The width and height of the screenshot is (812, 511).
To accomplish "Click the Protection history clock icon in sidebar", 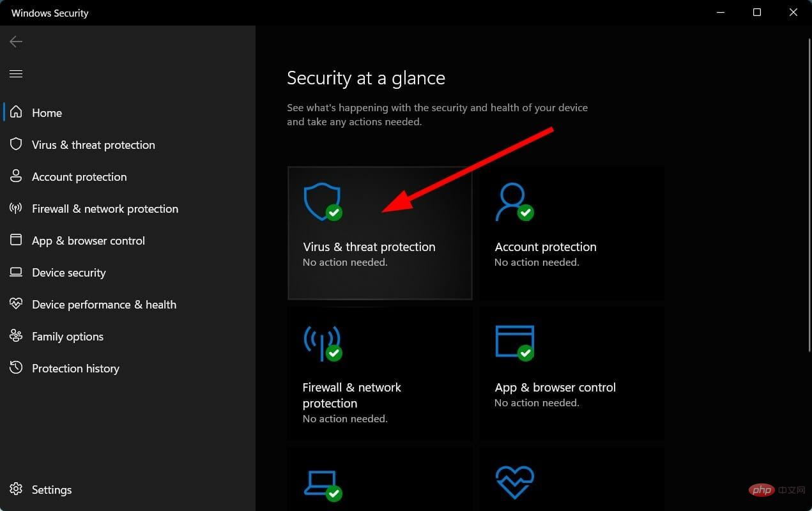I will [16, 368].
